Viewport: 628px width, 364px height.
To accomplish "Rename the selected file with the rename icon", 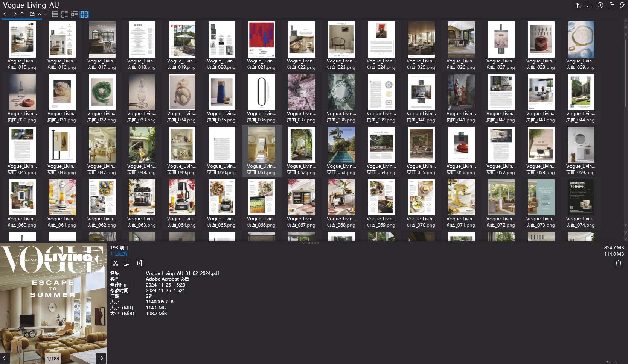I will (x=140, y=263).
